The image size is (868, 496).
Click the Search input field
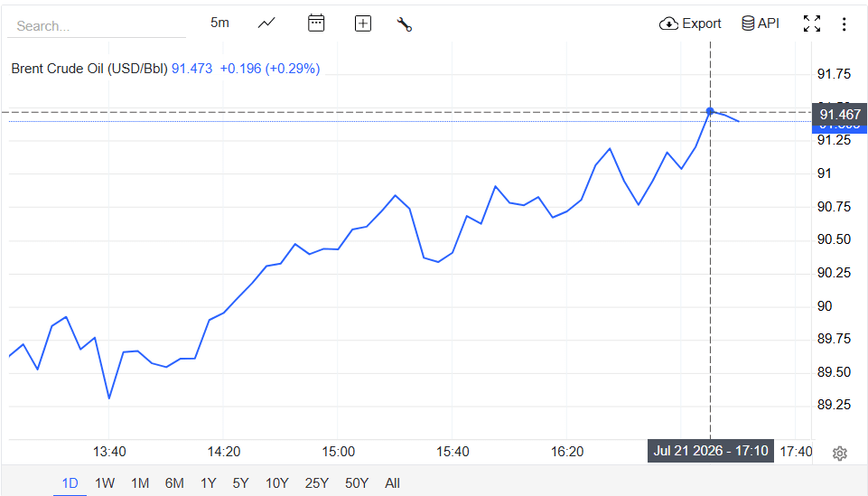(97, 26)
